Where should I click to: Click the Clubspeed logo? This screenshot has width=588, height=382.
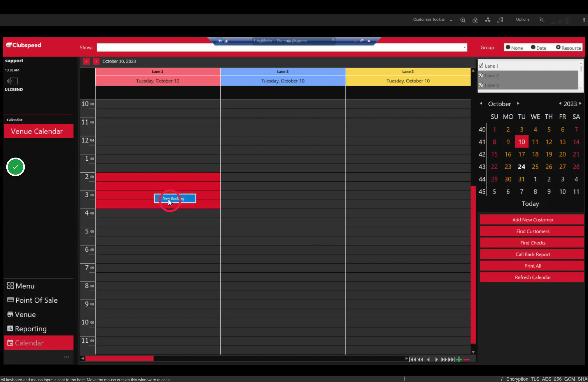[24, 45]
